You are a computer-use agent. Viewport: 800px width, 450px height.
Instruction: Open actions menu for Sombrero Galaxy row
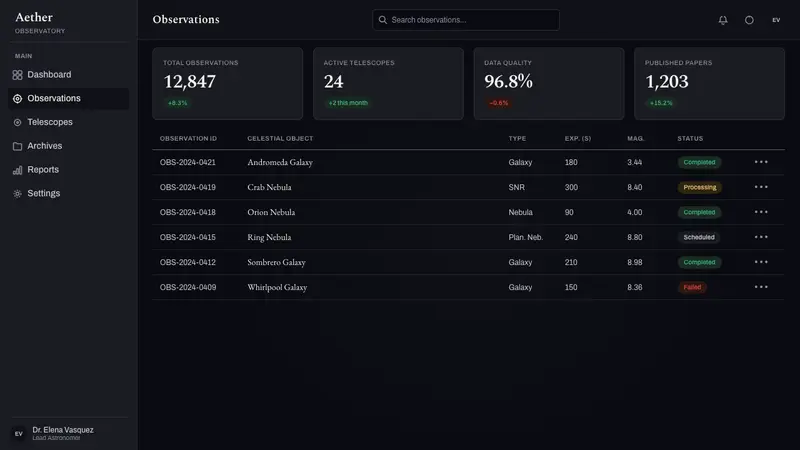[761, 262]
